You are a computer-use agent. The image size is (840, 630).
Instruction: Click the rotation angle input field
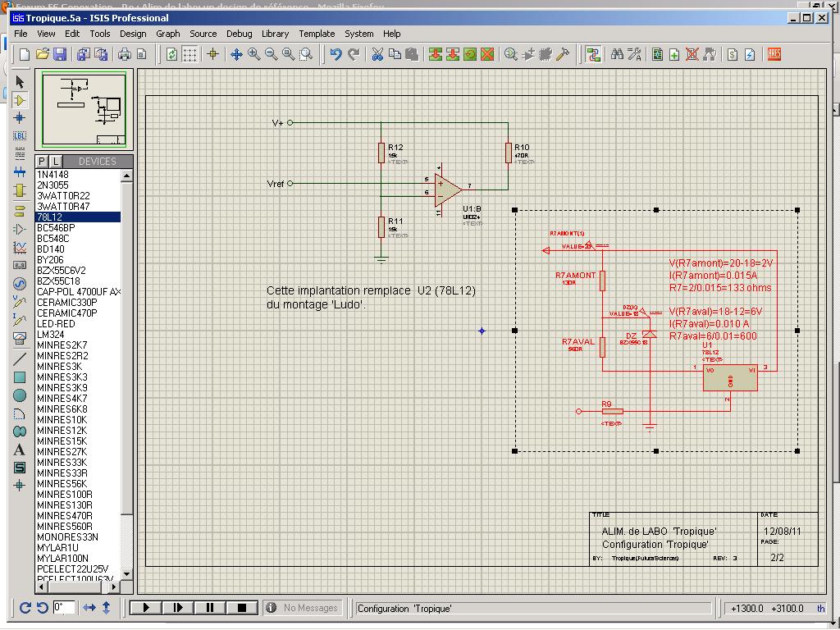pos(63,608)
